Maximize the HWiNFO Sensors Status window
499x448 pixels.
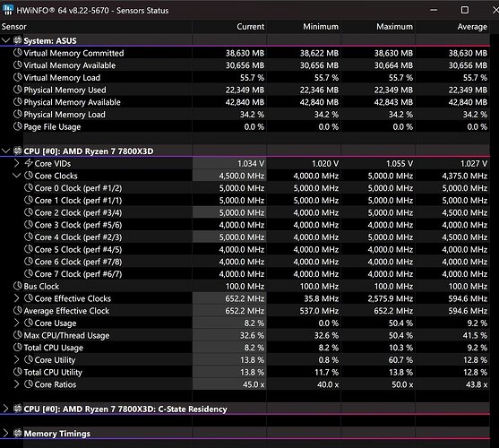click(x=465, y=10)
